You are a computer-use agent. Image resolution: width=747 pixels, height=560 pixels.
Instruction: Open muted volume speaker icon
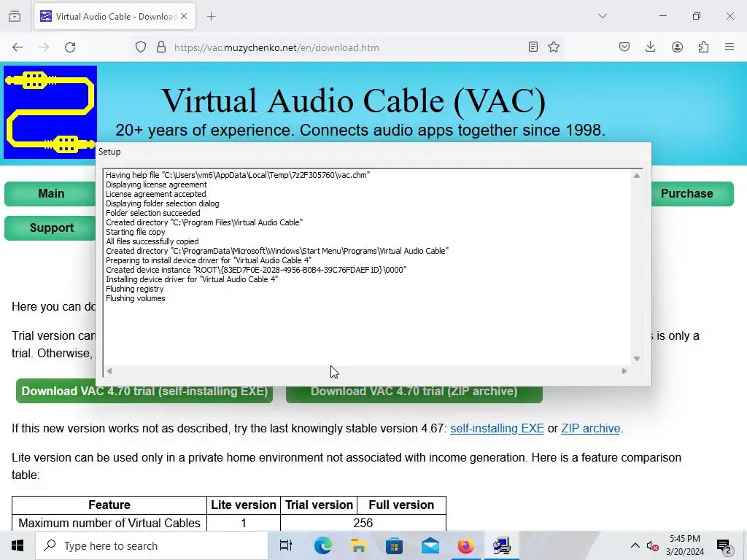click(x=653, y=546)
